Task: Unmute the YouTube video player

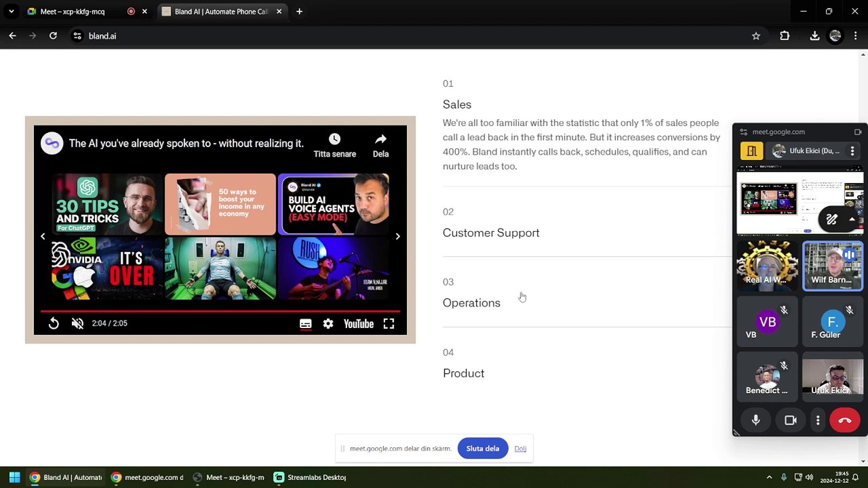Action: [77, 324]
